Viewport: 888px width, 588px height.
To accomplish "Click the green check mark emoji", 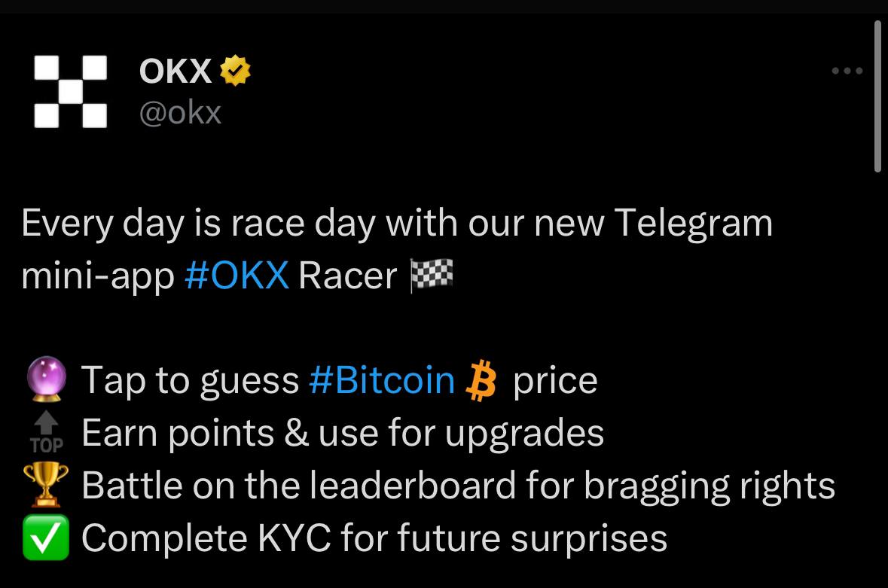I will point(46,538).
